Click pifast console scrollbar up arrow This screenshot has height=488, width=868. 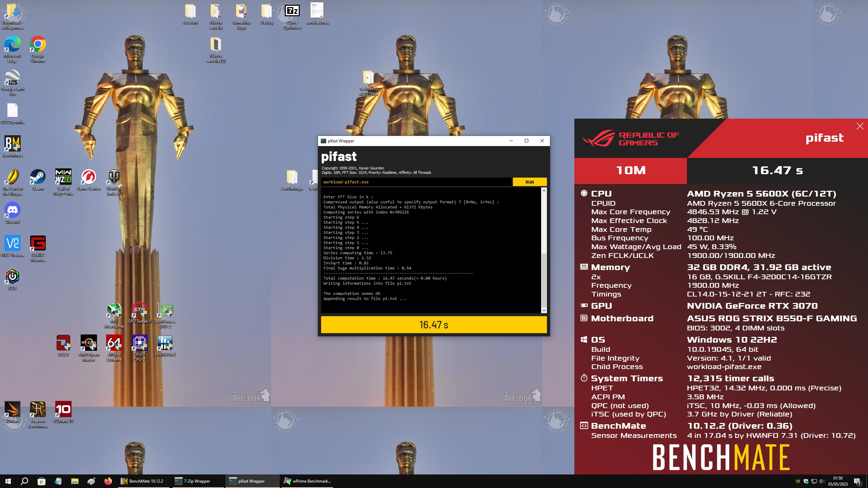point(544,190)
